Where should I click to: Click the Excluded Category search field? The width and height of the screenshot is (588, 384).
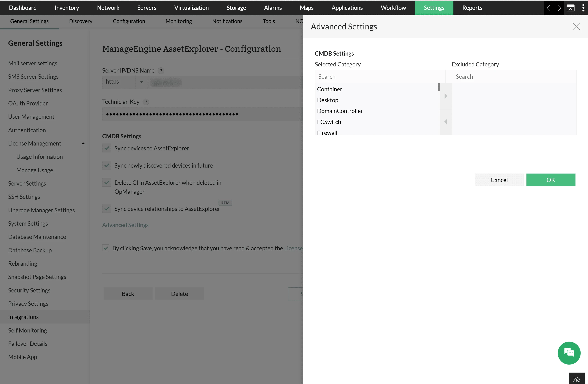(x=514, y=77)
